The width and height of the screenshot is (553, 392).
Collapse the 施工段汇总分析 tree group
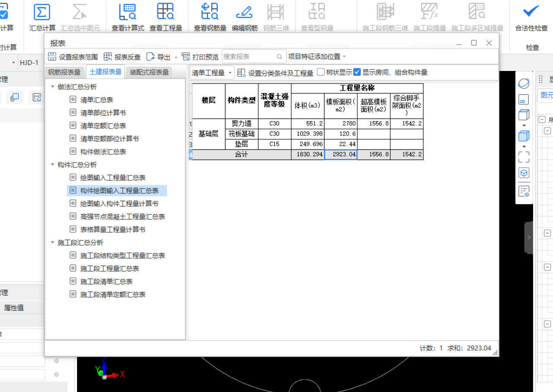[x=53, y=242]
